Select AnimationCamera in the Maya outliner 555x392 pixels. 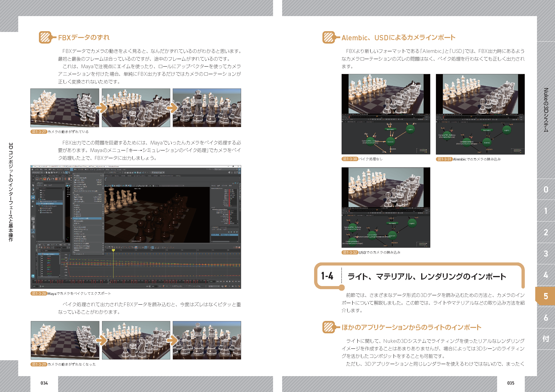(48, 204)
